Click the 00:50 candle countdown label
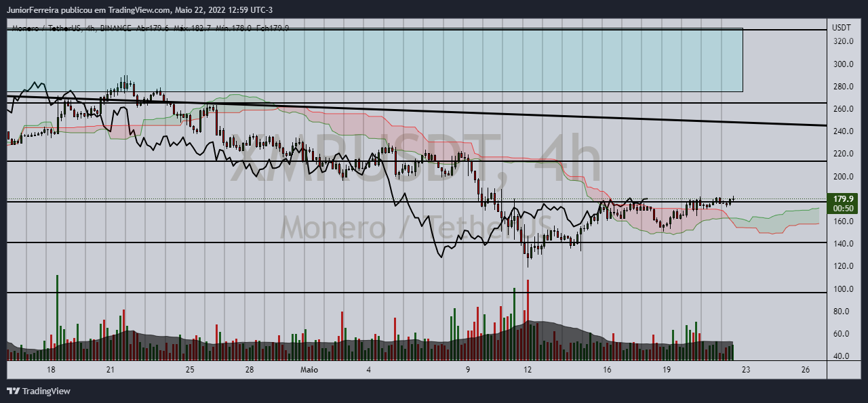The width and height of the screenshot is (868, 403). click(843, 209)
